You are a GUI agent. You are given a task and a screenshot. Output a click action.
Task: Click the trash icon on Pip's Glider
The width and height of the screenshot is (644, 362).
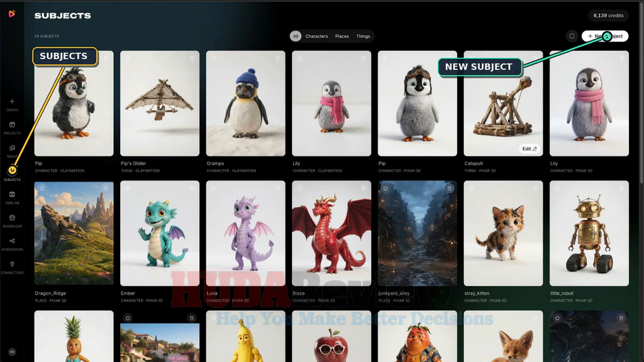click(x=192, y=58)
